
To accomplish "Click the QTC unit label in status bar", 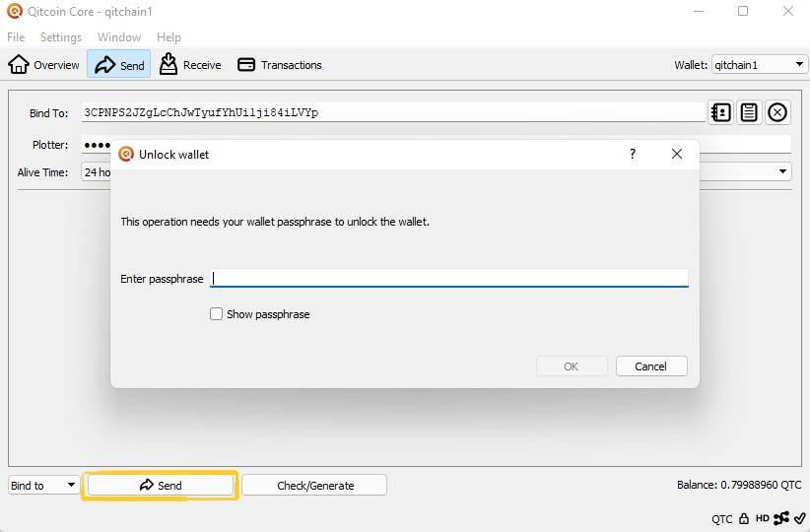I will (721, 519).
